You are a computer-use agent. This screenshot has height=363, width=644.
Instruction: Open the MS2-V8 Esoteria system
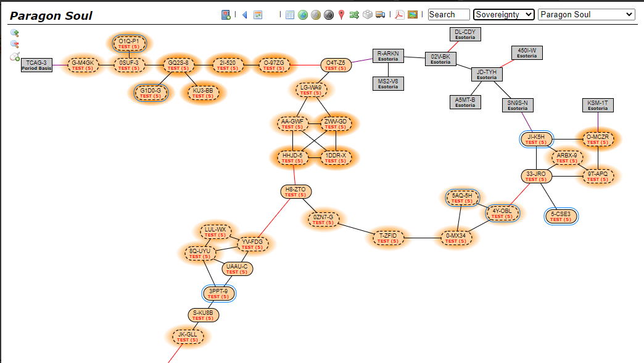point(388,83)
